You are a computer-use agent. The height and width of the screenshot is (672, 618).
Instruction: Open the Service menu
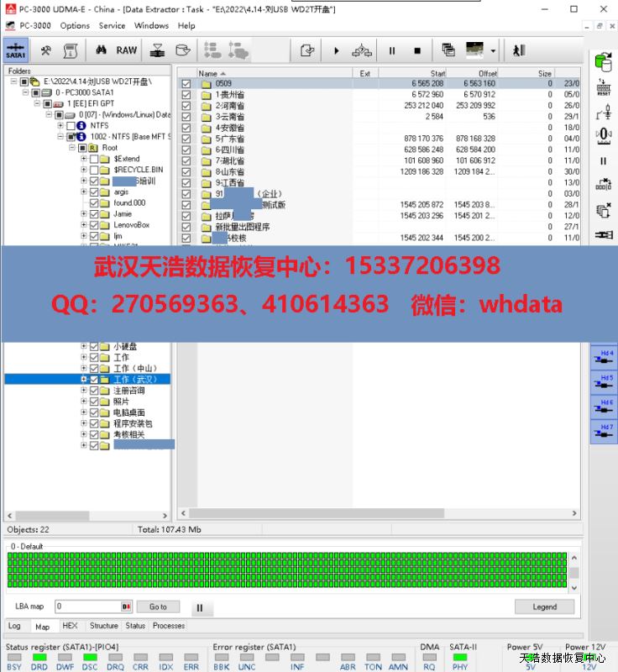[112, 26]
